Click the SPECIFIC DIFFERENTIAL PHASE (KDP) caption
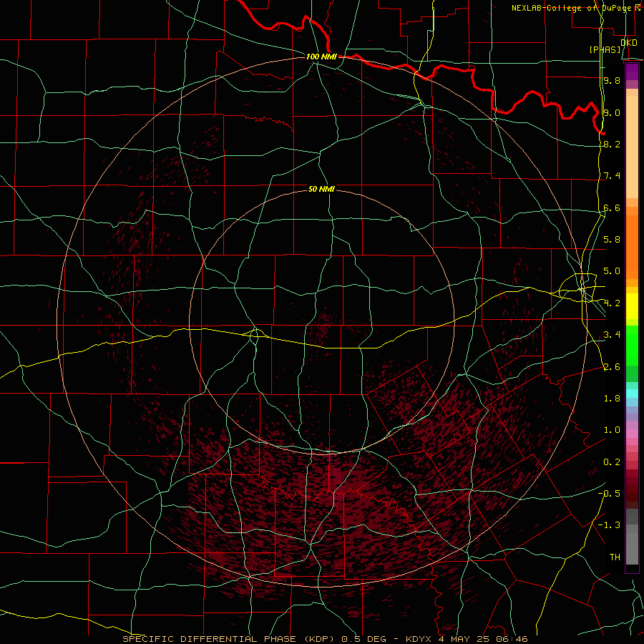 coord(229,639)
